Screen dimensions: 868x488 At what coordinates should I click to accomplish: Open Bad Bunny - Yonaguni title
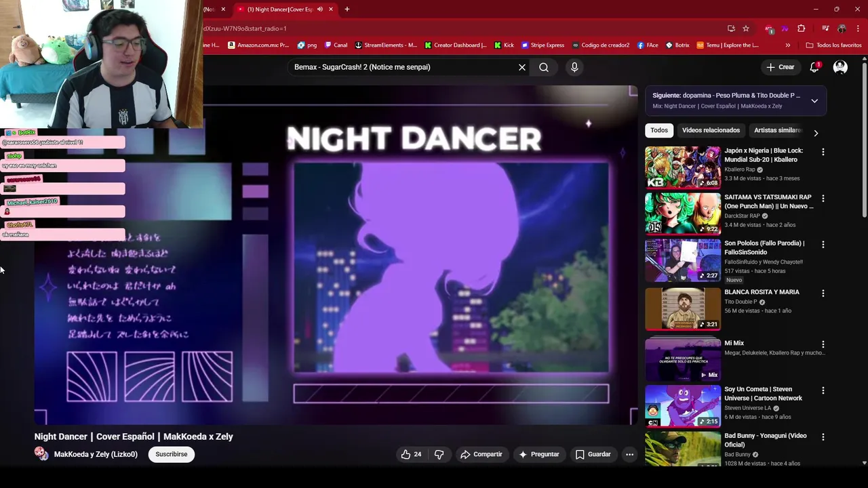(766, 440)
